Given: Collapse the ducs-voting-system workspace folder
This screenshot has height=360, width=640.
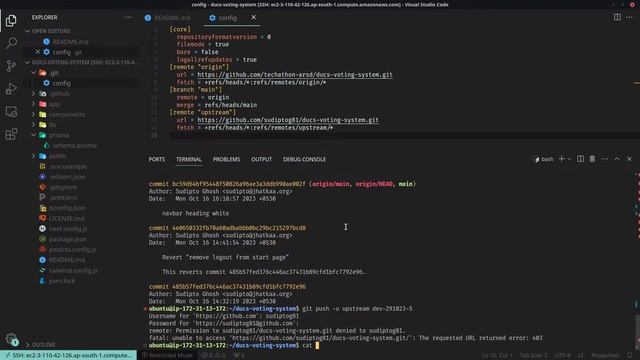Looking at the screenshot, I should [82, 62].
